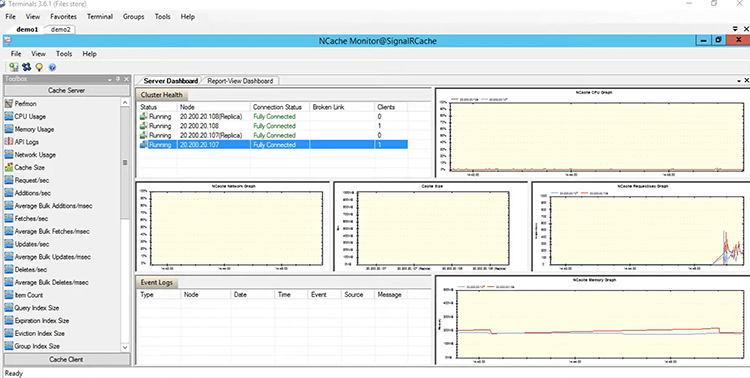Select the Expiration Index Size icon
The height and width of the screenshot is (378, 750).
pyautogui.click(x=9, y=321)
